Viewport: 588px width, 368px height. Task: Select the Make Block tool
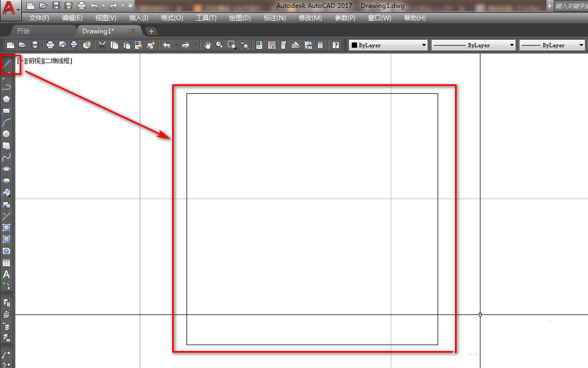(6, 205)
